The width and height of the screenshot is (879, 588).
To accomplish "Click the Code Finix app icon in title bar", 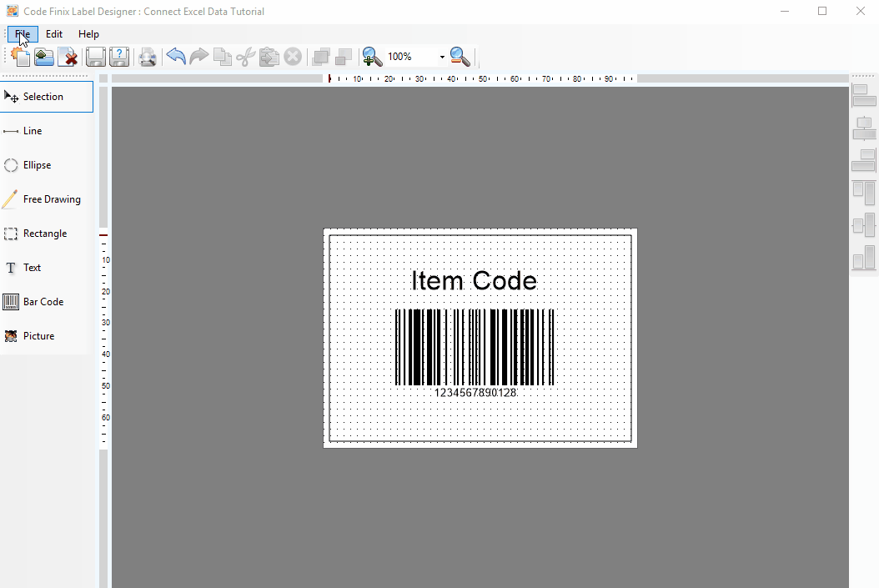I will (x=12, y=11).
